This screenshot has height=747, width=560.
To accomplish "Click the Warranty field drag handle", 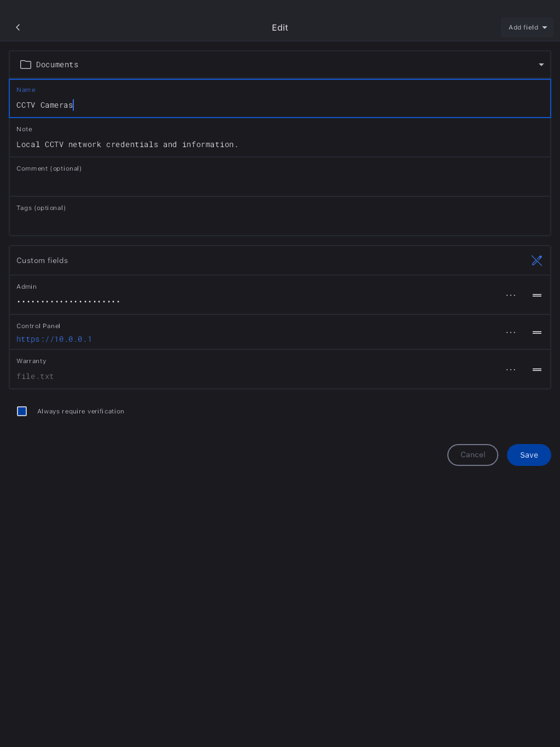I will (537, 370).
